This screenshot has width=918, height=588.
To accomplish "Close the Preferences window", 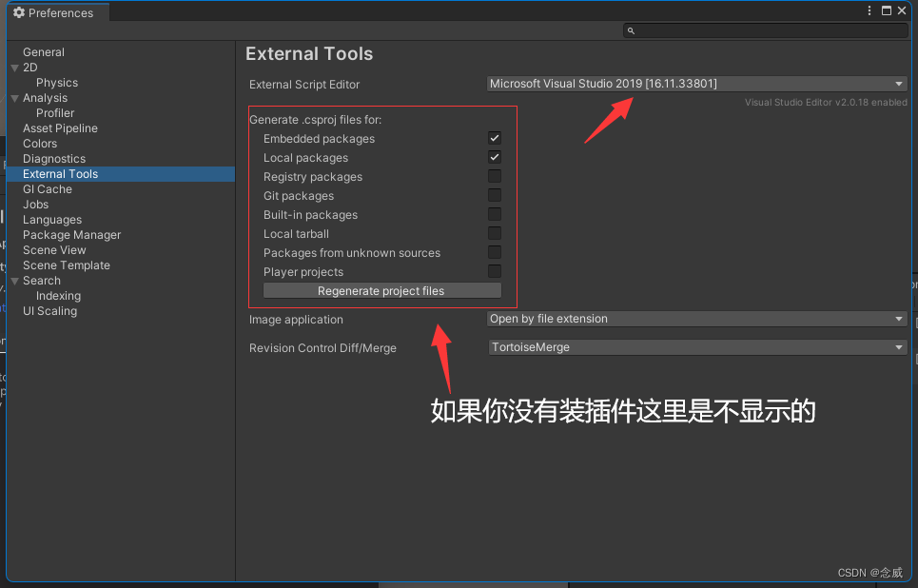I will pos(902,10).
